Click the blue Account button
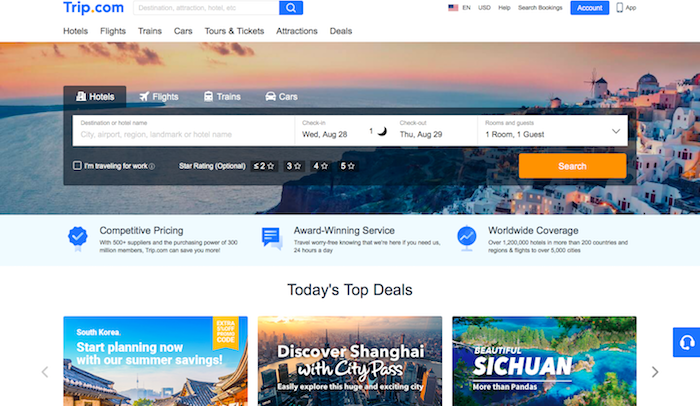The image size is (700, 406). click(x=589, y=8)
